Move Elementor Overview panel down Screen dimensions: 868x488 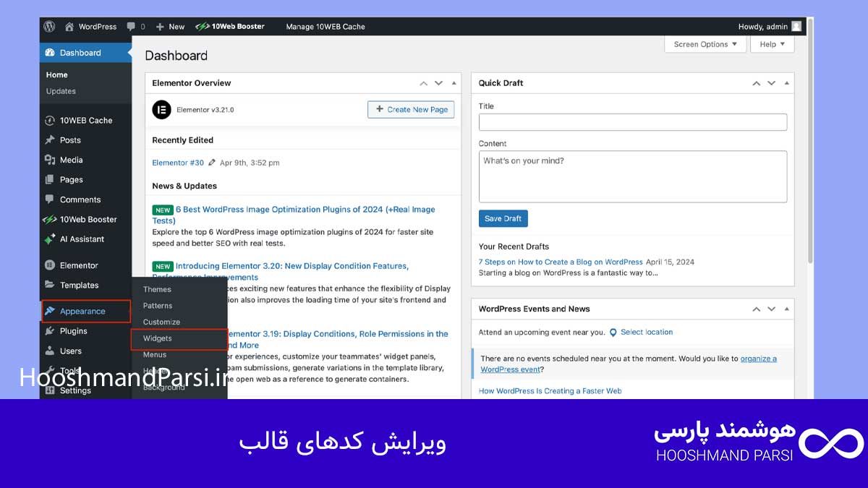point(439,83)
